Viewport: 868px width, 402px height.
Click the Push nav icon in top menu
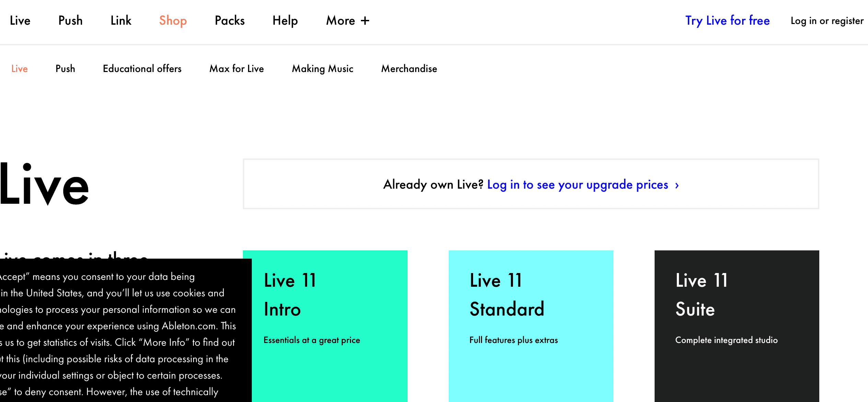coord(70,21)
